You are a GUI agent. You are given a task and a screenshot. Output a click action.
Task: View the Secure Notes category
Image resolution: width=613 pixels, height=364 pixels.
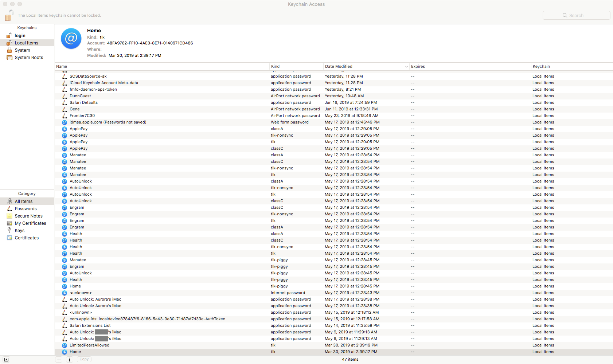[x=29, y=216]
